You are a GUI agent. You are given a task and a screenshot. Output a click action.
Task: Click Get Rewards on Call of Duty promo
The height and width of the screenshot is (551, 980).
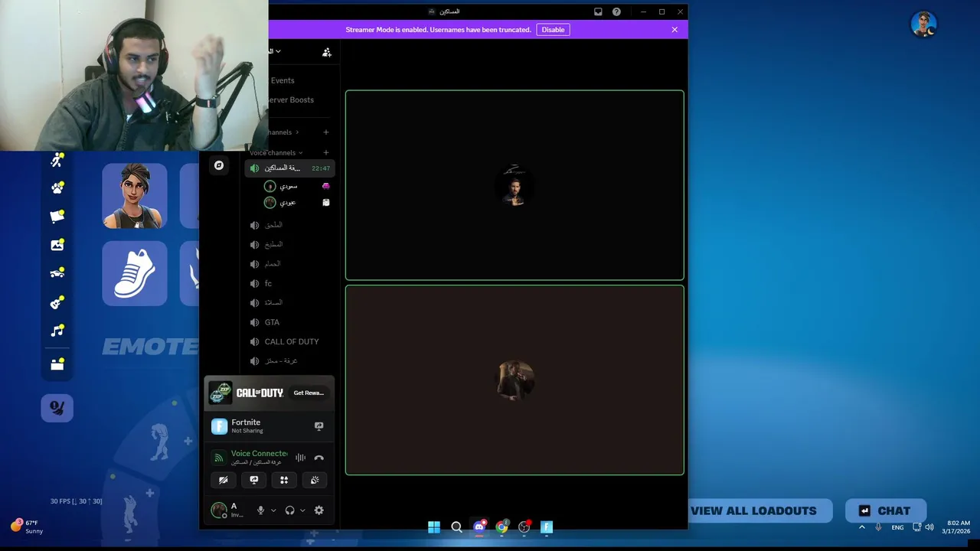tap(309, 393)
